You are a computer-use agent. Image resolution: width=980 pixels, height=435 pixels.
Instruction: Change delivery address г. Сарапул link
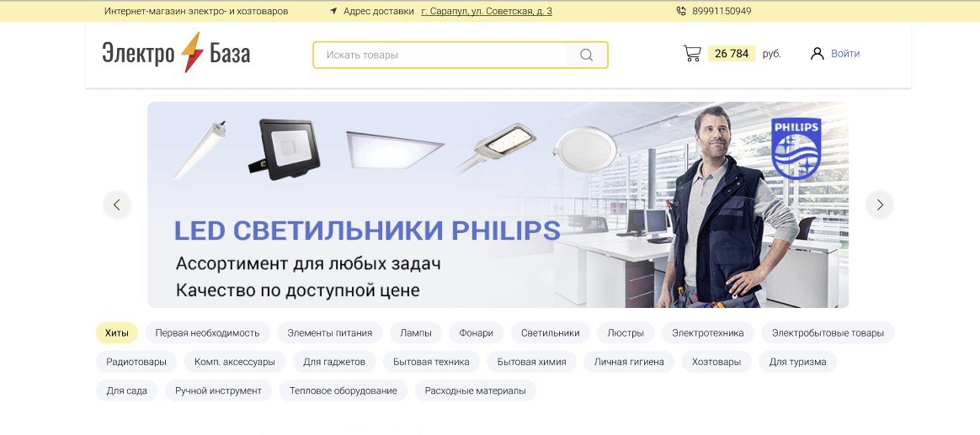pyautogui.click(x=487, y=11)
